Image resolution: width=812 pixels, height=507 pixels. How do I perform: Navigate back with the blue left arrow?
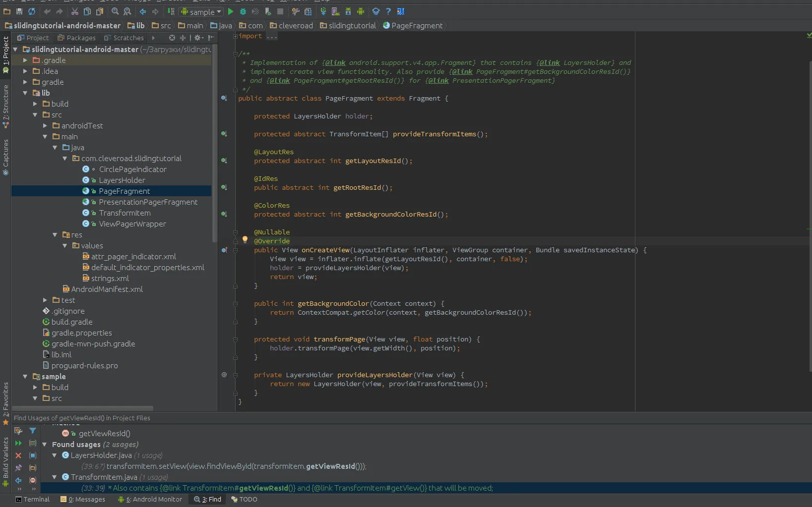tap(143, 11)
